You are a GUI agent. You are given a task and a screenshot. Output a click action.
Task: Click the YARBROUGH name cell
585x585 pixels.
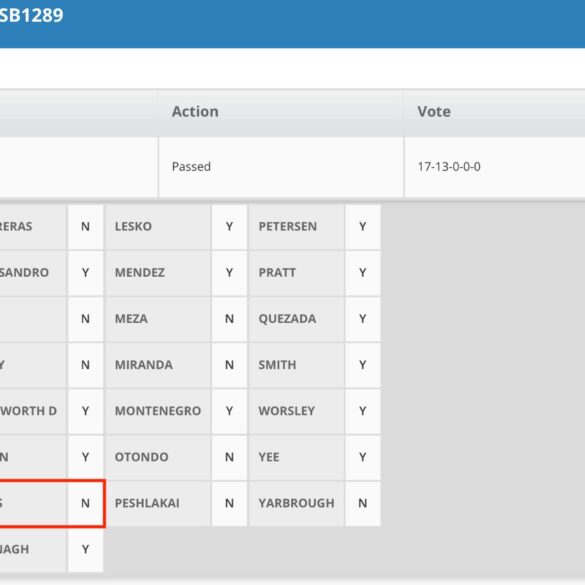297,504
